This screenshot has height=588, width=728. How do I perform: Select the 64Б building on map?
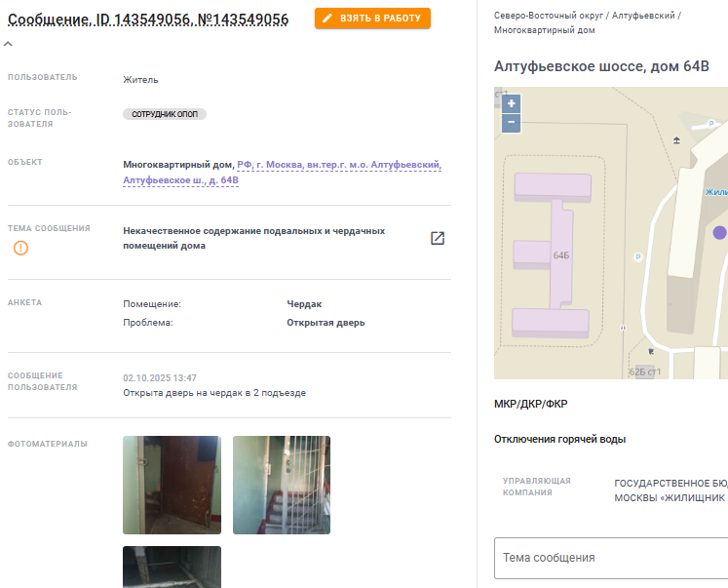pyautogui.click(x=560, y=255)
